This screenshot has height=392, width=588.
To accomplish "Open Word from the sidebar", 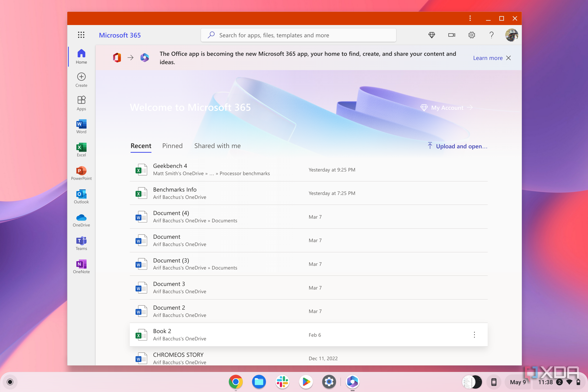I will [x=81, y=127].
